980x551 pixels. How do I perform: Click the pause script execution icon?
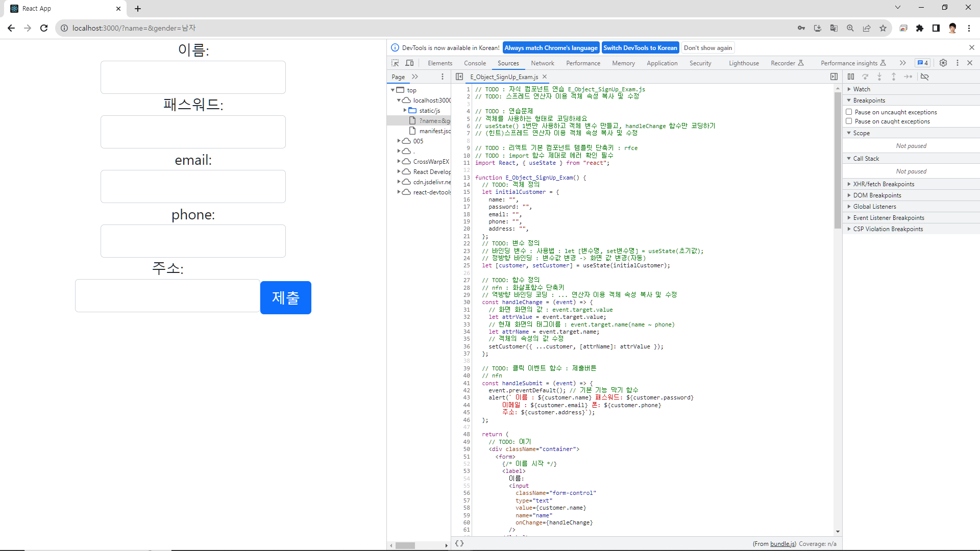click(851, 77)
